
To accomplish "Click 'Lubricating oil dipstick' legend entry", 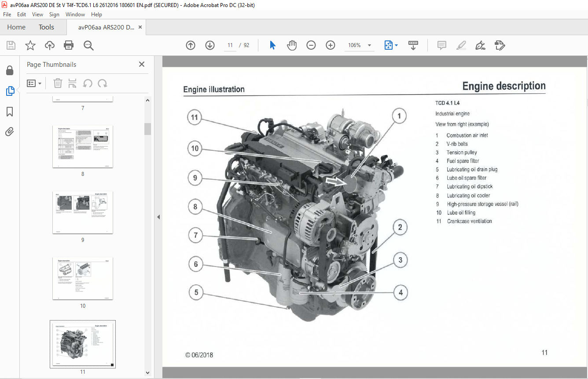I will [x=470, y=186].
